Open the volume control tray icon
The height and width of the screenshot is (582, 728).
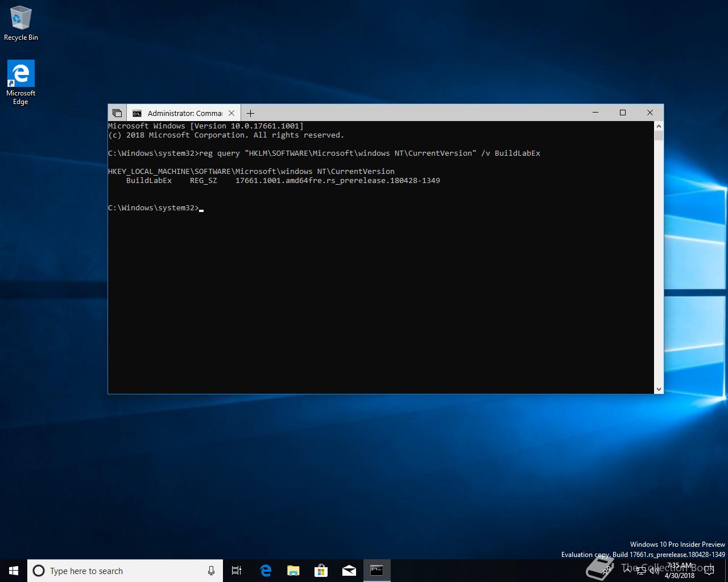(655, 571)
